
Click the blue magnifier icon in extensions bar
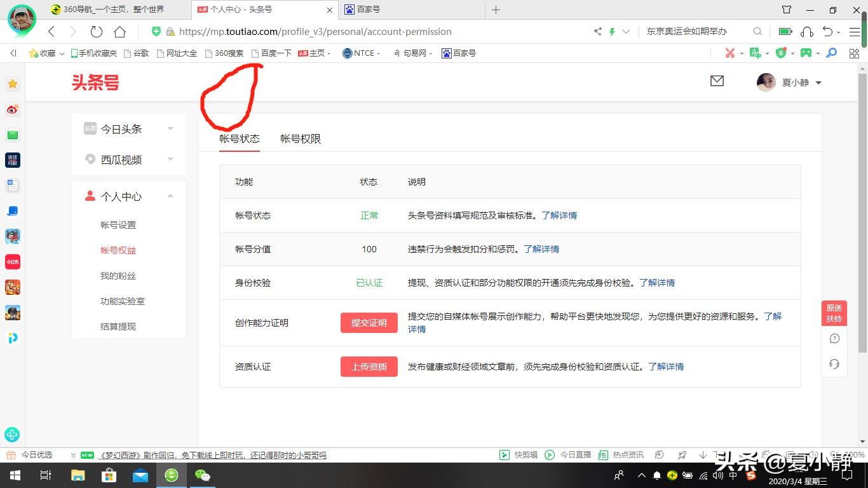tap(832, 53)
